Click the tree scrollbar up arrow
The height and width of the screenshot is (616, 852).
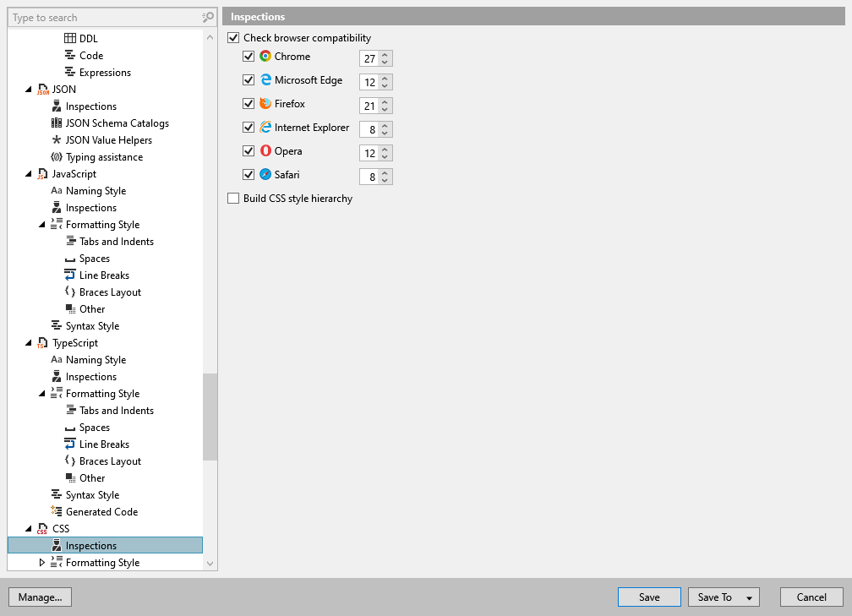210,37
